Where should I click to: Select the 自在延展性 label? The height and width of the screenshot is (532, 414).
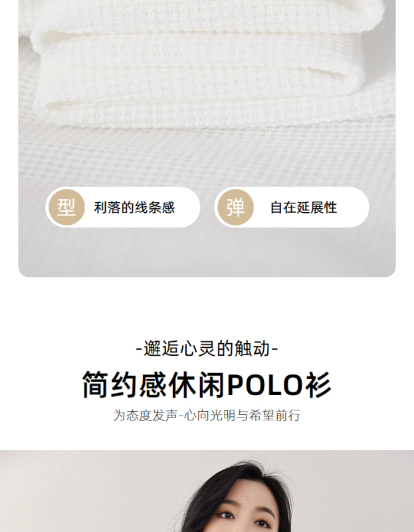click(x=304, y=207)
